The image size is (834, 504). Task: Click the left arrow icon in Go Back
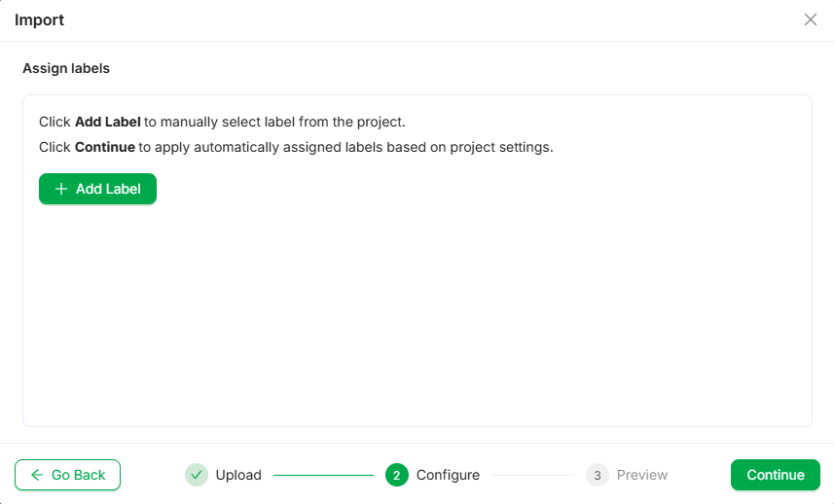point(37,475)
